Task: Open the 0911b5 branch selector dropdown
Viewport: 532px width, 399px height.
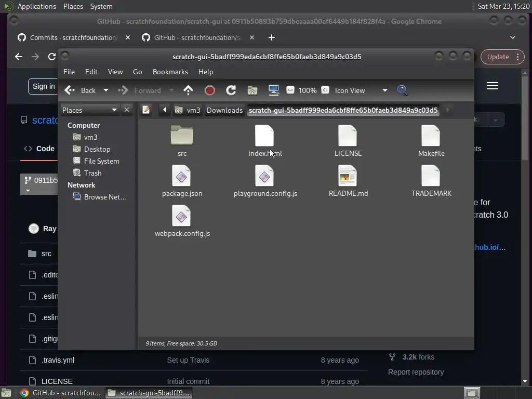Action: pos(39,184)
